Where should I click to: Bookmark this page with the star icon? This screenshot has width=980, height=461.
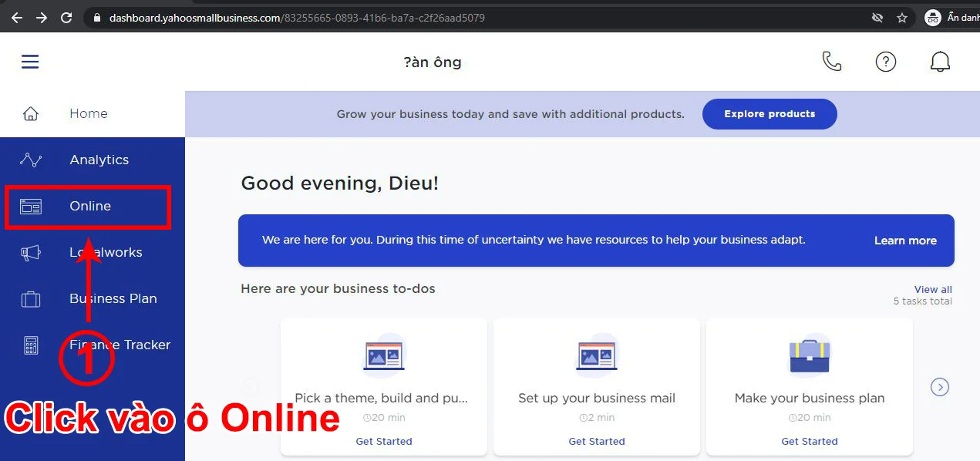[x=901, y=16]
